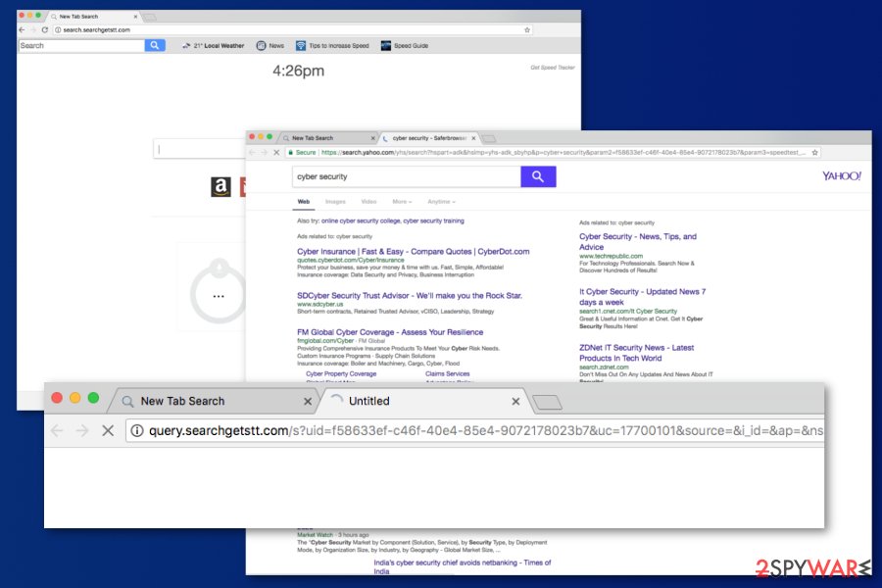Go back in the search.searchgetstt.com window
The image size is (882, 588).
[x=22, y=29]
